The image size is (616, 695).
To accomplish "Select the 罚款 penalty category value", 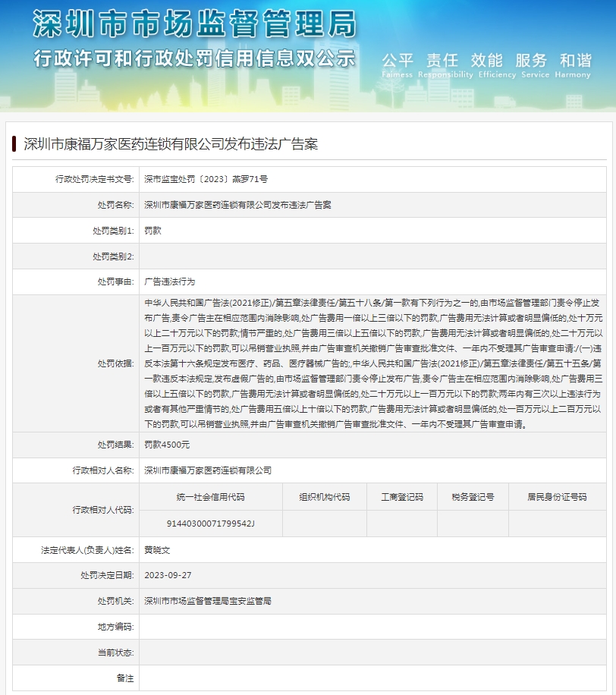I will [152, 231].
